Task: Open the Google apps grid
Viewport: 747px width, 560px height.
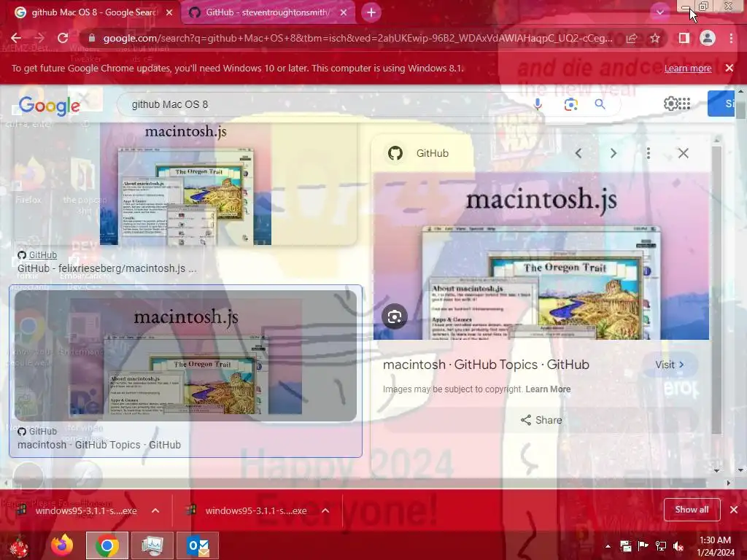Action: [684, 104]
